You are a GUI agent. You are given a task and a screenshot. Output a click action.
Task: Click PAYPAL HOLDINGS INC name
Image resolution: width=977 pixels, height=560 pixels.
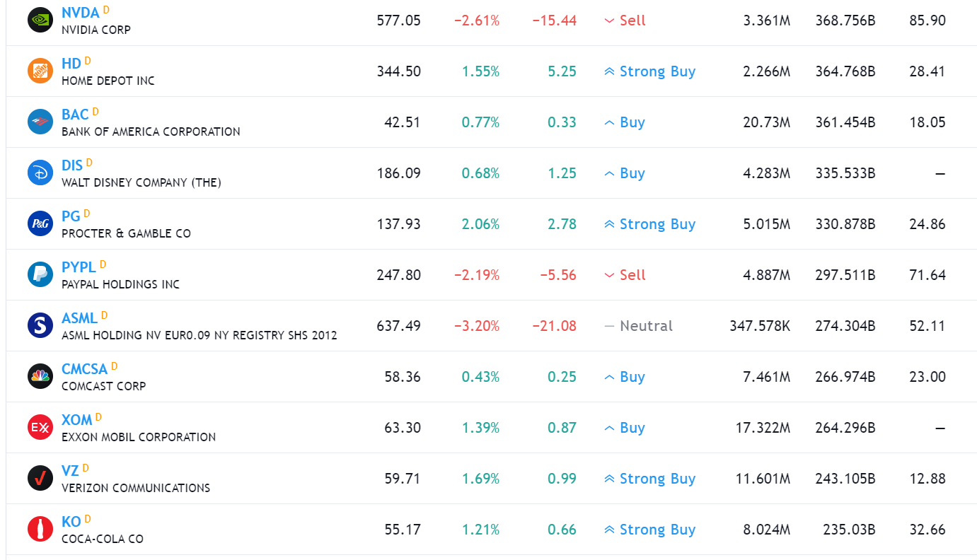(x=120, y=284)
